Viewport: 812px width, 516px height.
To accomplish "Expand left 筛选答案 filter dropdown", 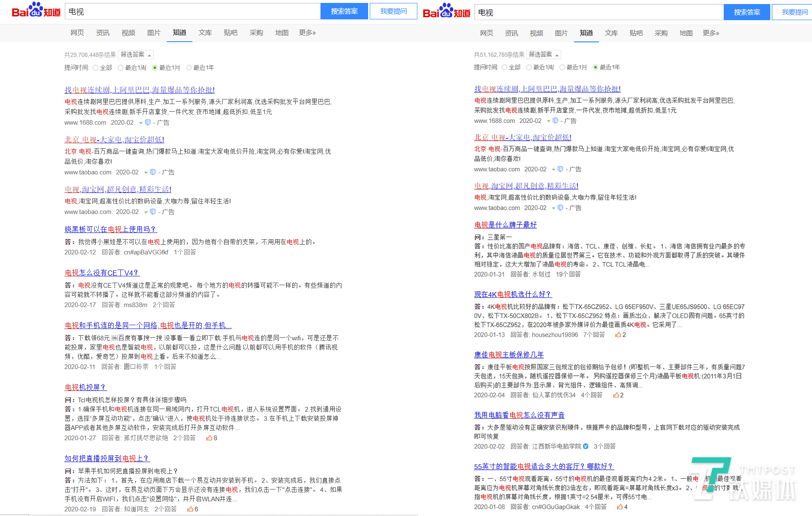I will [x=136, y=55].
